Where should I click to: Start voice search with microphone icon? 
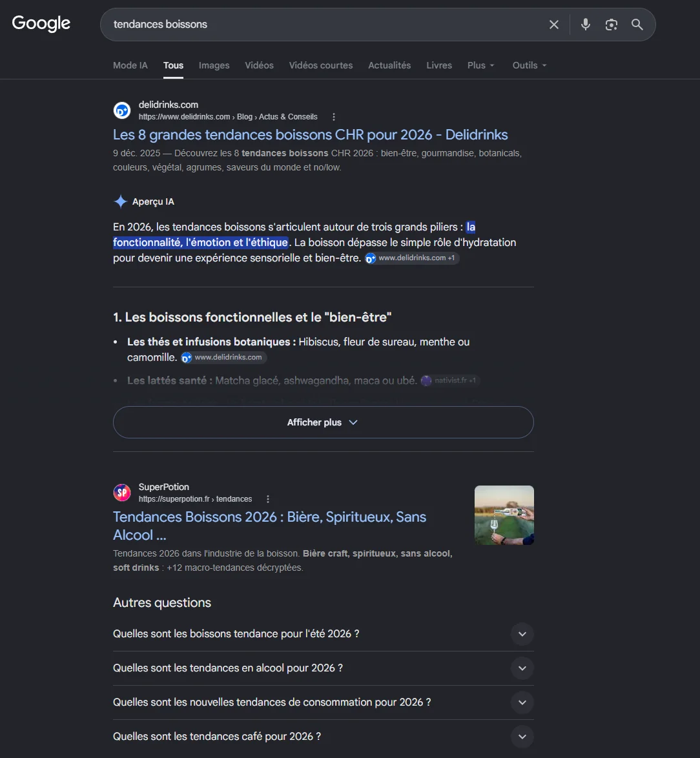[x=586, y=24]
